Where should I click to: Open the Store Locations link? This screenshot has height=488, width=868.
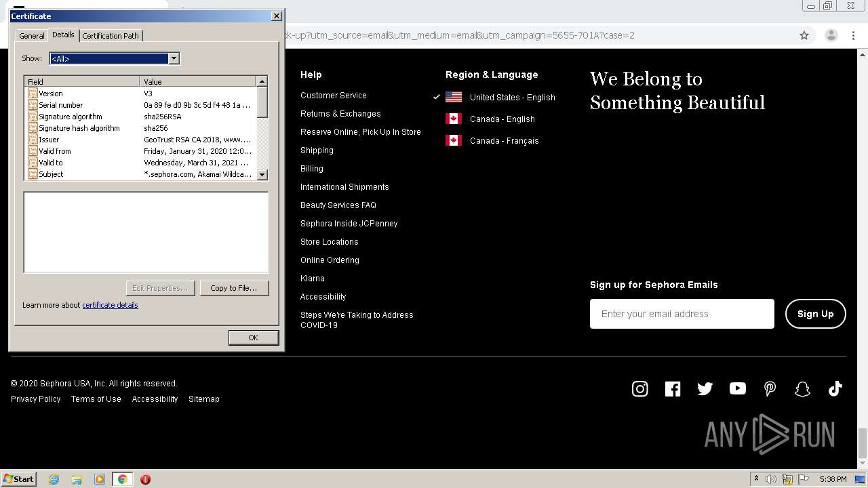[x=330, y=242]
